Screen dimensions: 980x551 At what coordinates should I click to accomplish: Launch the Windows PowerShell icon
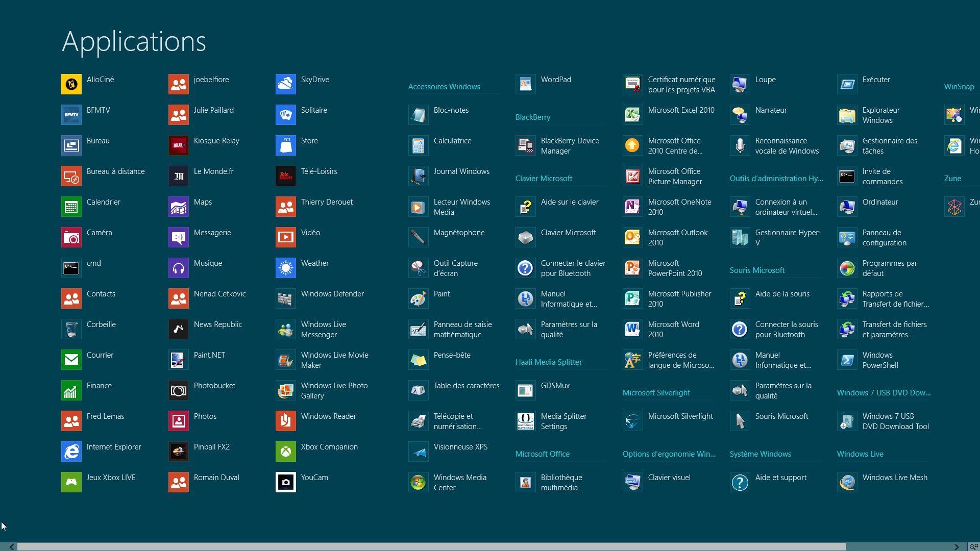pyautogui.click(x=847, y=360)
